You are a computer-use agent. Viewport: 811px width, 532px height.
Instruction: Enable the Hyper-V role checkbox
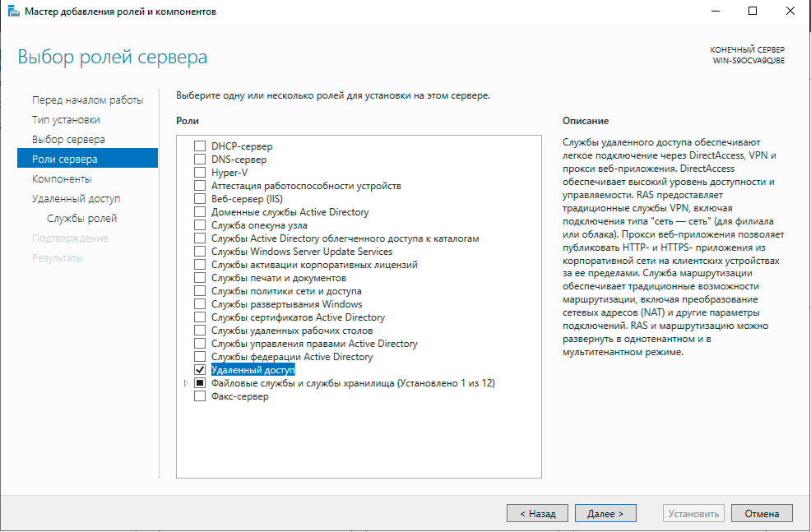pyautogui.click(x=200, y=173)
